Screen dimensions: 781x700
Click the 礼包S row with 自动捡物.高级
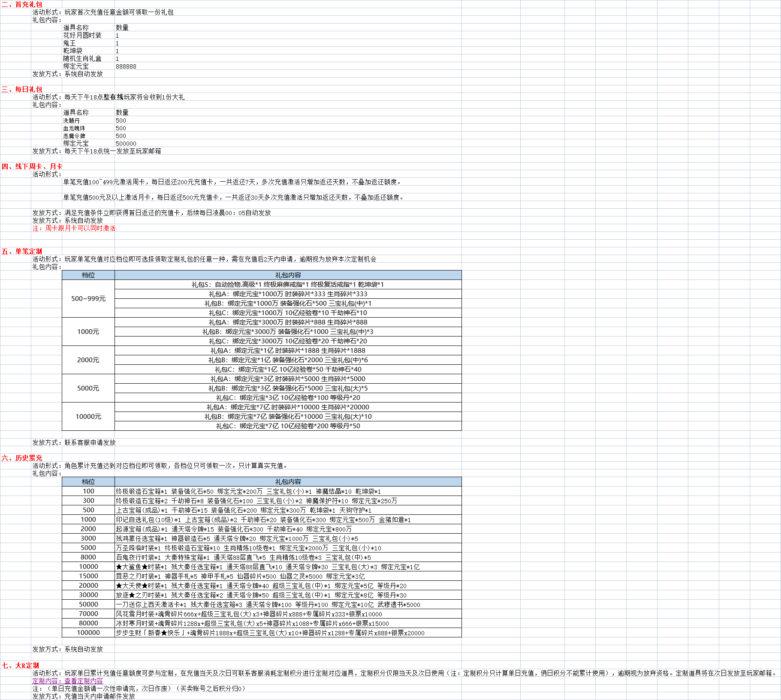[288, 284]
